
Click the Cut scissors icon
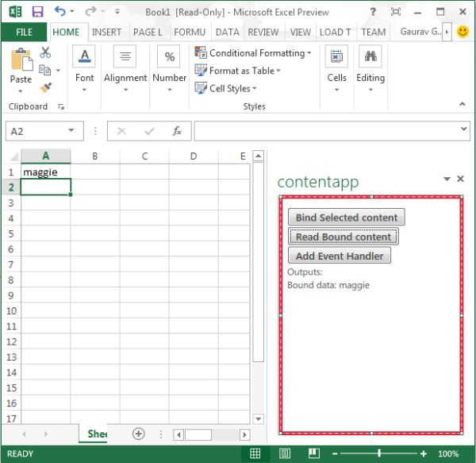coord(45,52)
